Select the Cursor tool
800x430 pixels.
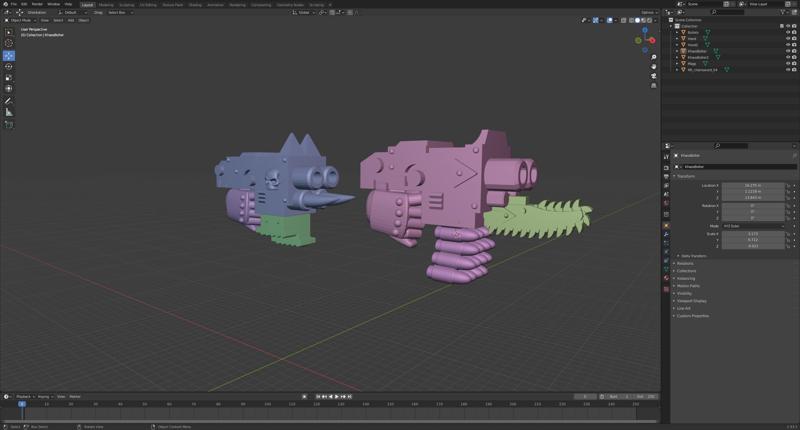tap(9, 43)
